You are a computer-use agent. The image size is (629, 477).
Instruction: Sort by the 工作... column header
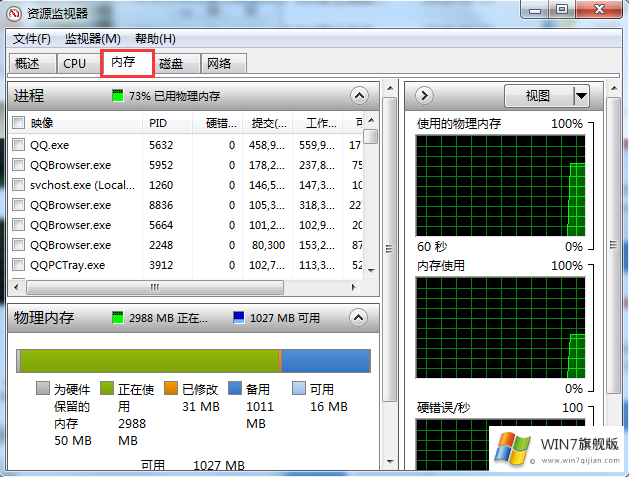pyautogui.click(x=318, y=123)
